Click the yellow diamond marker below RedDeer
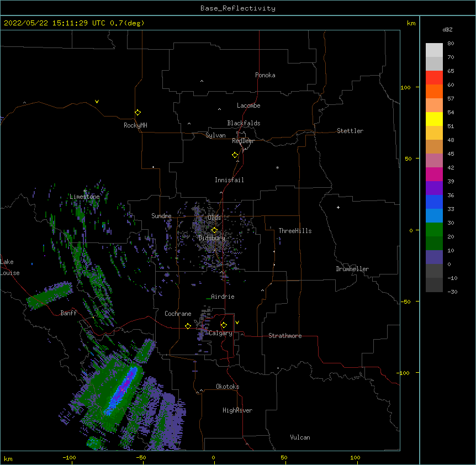Screen dimensions: 476x465 tap(235, 155)
